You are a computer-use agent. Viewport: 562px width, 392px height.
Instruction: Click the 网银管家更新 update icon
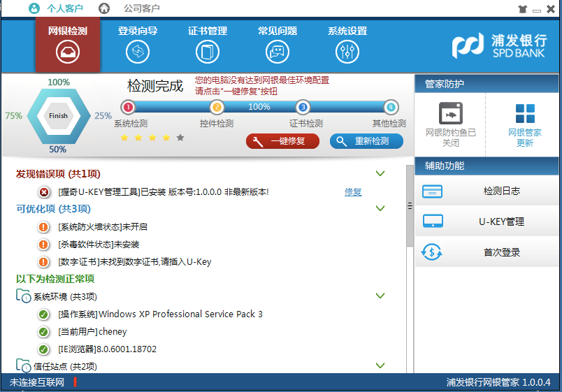(x=525, y=114)
